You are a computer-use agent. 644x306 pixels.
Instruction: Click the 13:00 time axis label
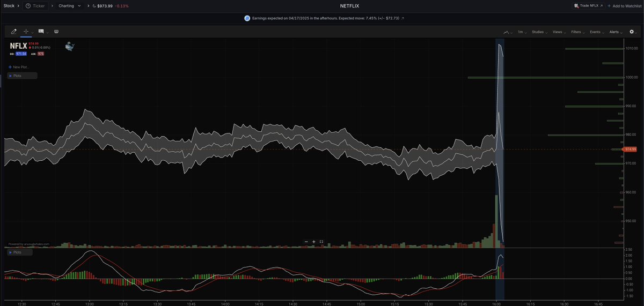[x=90, y=303]
